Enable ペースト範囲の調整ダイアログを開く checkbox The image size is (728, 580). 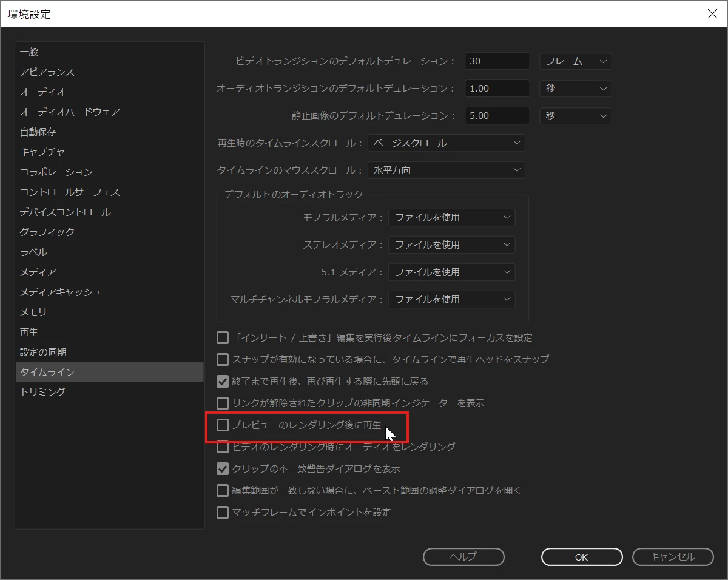point(223,491)
